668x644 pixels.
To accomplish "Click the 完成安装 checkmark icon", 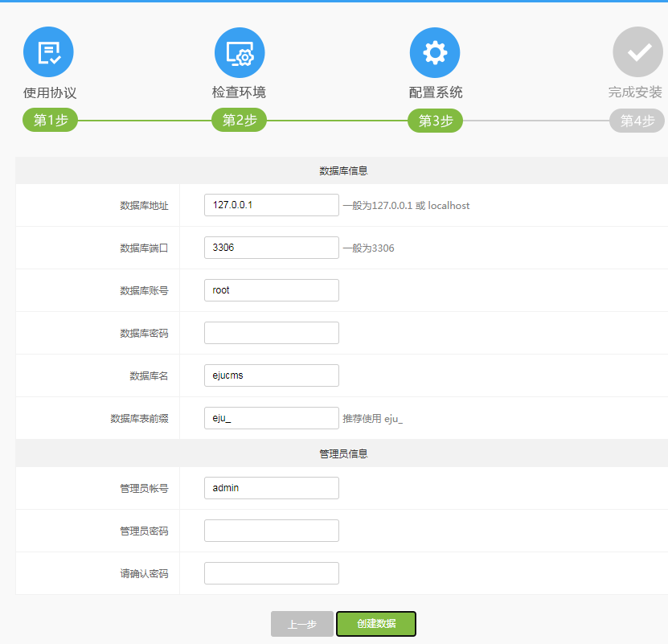I will (638, 52).
